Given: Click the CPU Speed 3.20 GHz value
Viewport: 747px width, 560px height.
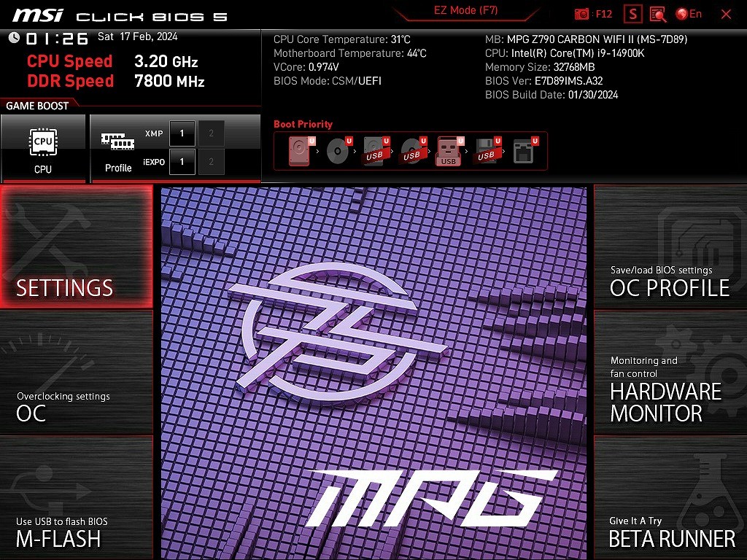Looking at the screenshot, I should [x=166, y=61].
